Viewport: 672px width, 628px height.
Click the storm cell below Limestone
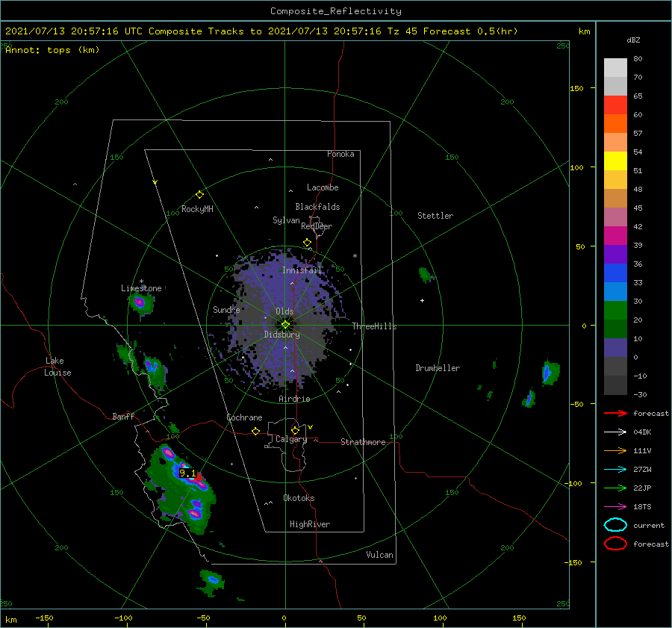(x=141, y=303)
